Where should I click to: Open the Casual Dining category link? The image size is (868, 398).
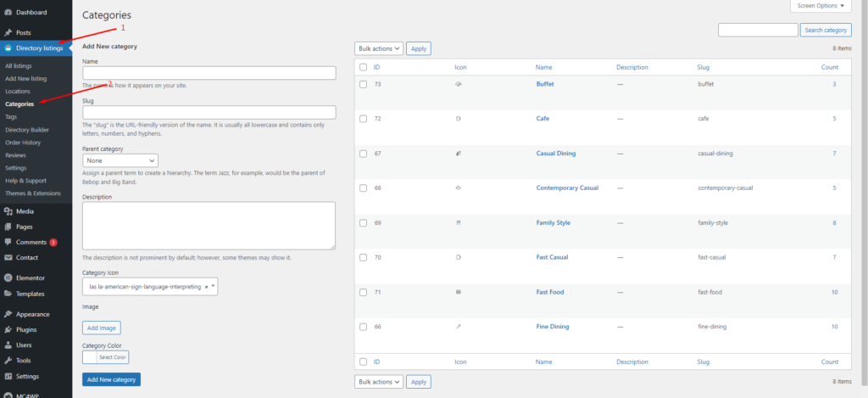pyautogui.click(x=556, y=154)
